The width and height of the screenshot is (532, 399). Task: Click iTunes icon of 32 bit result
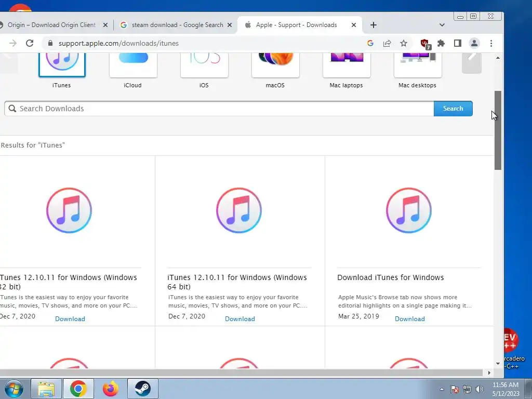[69, 210]
